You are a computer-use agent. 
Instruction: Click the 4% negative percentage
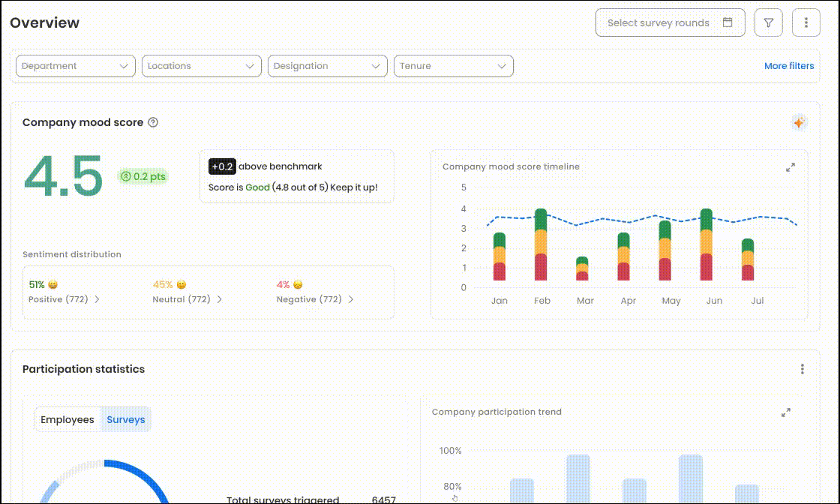(x=283, y=284)
